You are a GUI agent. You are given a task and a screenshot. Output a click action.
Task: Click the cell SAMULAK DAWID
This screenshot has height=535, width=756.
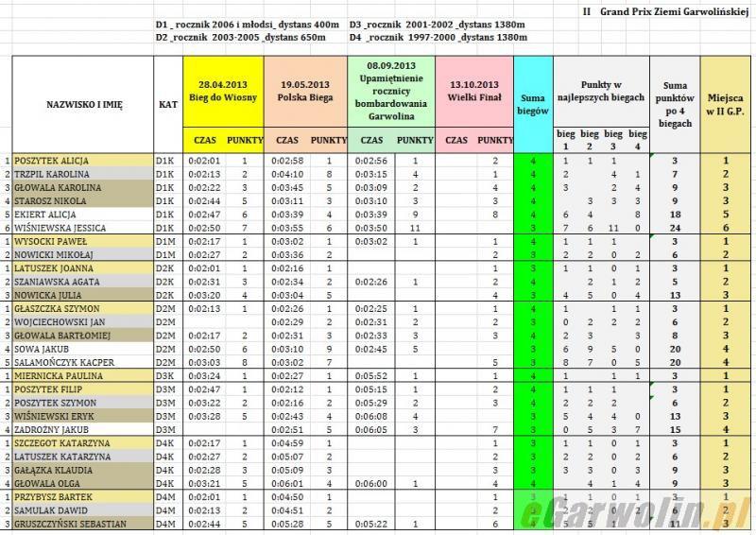(83, 510)
